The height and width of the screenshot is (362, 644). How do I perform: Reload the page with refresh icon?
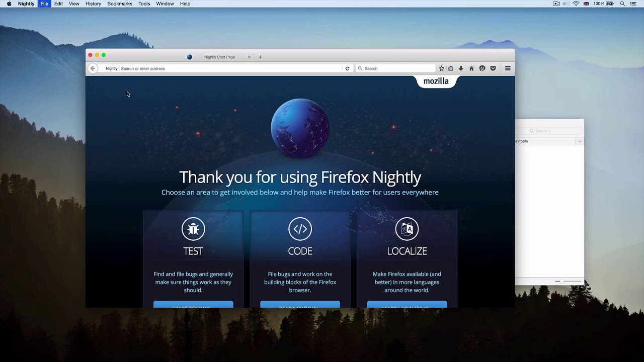347,68
